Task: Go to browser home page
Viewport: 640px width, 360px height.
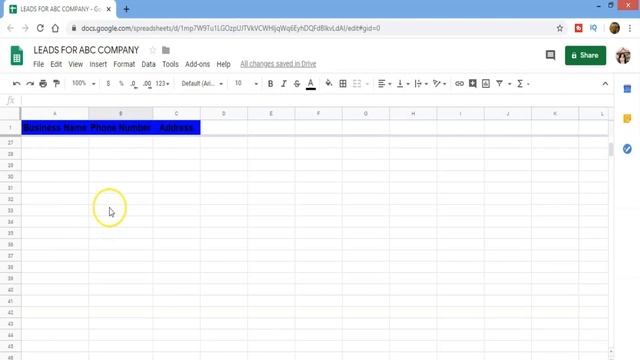Action: pyautogui.click(x=55, y=28)
